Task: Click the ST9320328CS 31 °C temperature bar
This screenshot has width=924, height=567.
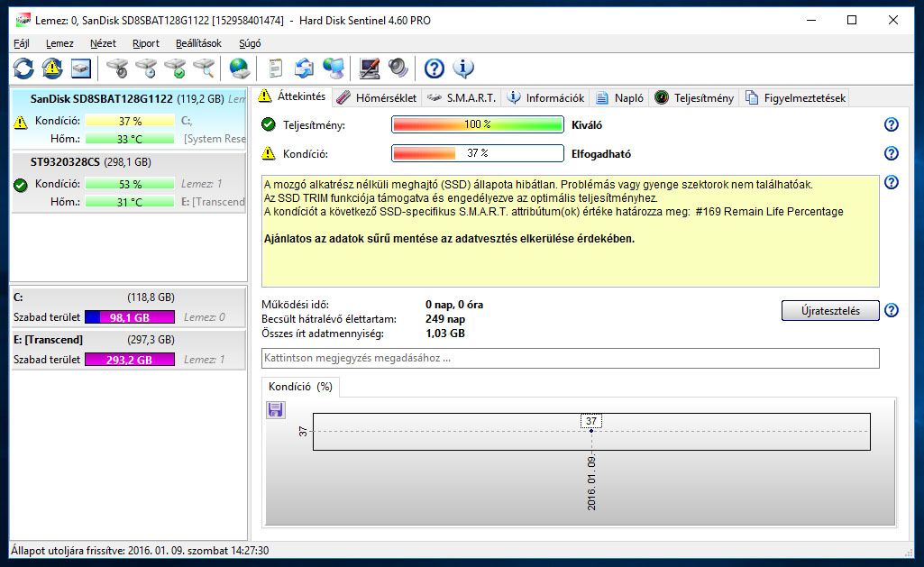Action: click(130, 202)
